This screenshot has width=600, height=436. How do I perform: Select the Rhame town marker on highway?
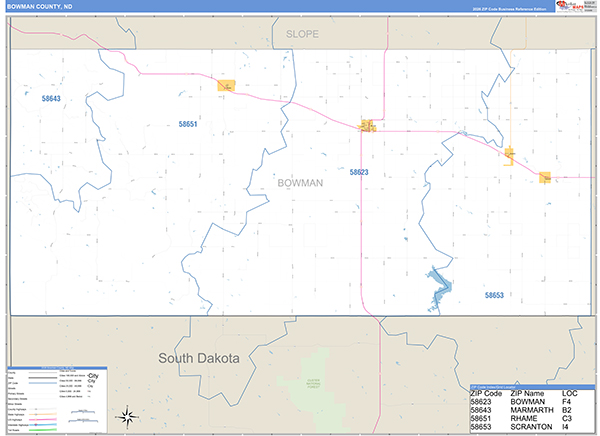click(x=226, y=85)
